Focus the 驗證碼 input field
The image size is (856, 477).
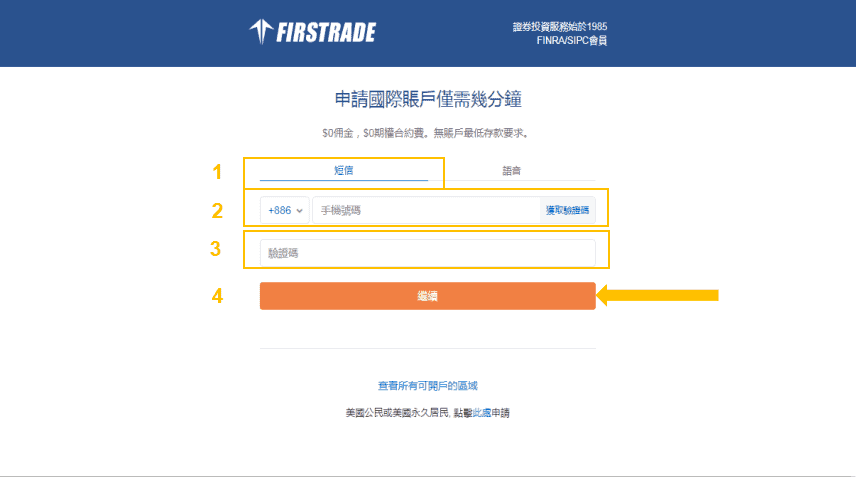[x=427, y=253]
